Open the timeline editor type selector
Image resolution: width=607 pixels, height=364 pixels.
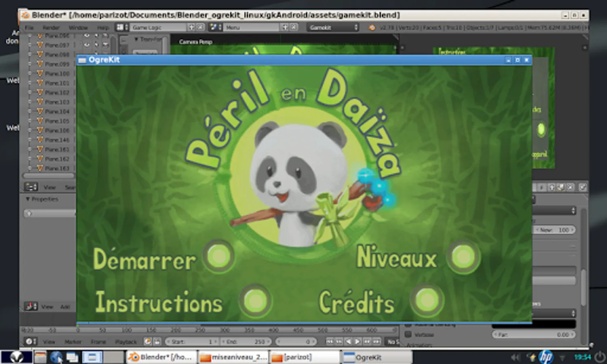coord(31,341)
